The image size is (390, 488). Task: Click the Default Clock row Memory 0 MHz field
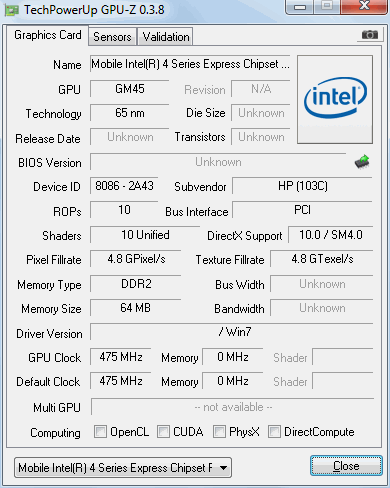pyautogui.click(x=233, y=381)
